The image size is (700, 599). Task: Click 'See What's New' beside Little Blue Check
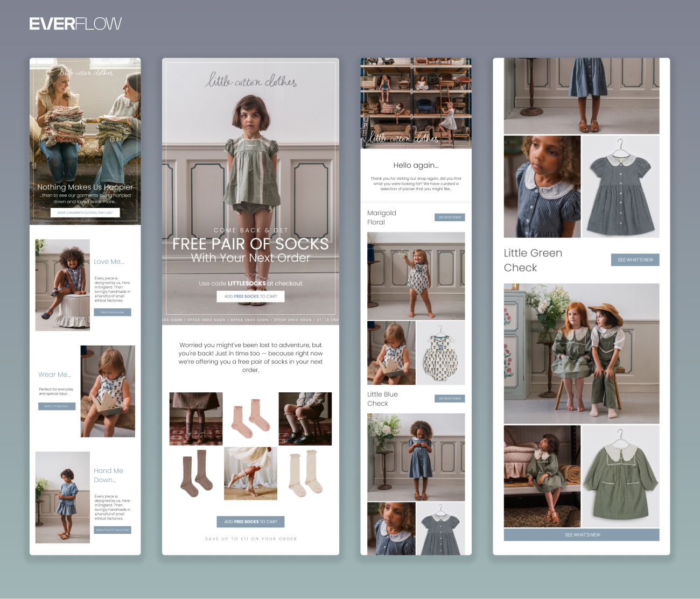(x=450, y=399)
